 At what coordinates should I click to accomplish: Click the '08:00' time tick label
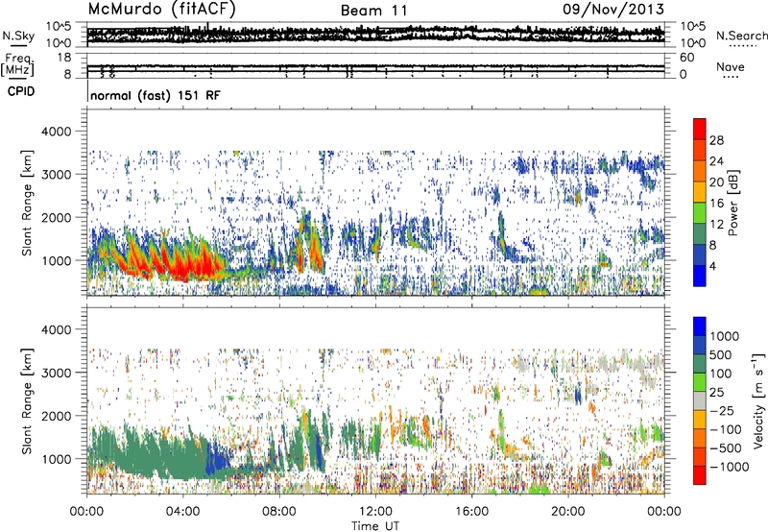(x=279, y=512)
